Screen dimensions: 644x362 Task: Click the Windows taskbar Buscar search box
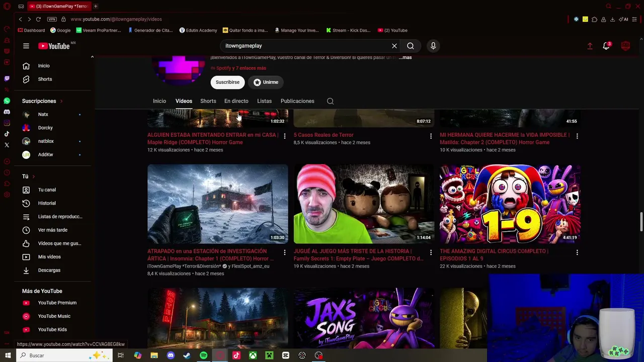[63, 355]
